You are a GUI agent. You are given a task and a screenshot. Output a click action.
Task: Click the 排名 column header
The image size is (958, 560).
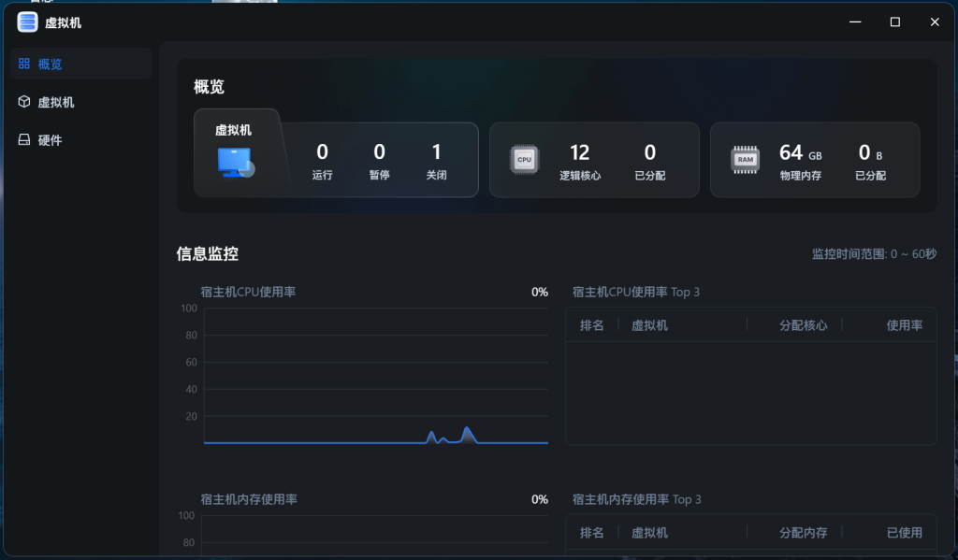click(x=592, y=324)
